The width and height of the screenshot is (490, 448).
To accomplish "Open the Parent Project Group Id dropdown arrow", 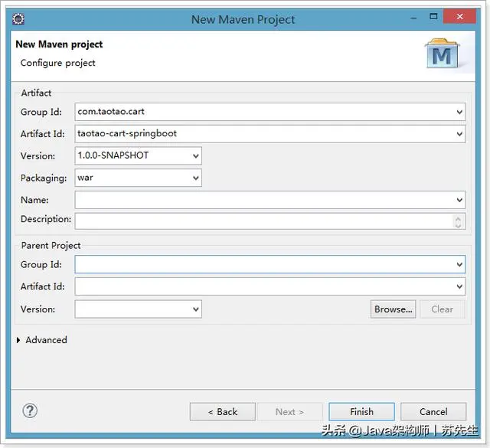I will coord(459,264).
